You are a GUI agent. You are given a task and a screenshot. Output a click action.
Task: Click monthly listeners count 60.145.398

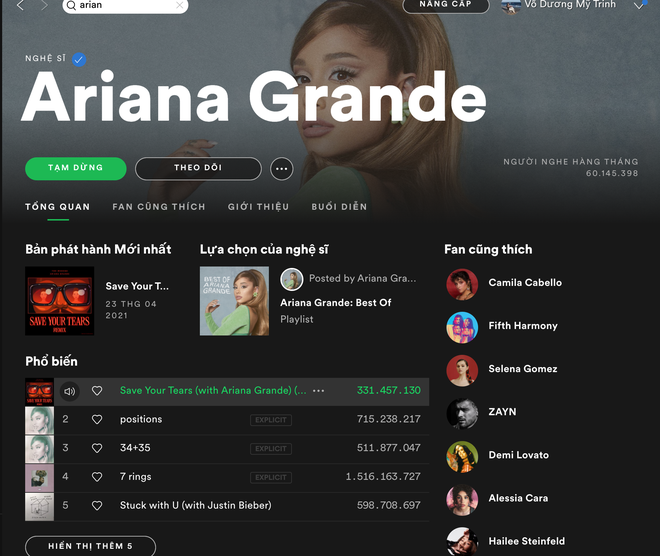point(612,173)
